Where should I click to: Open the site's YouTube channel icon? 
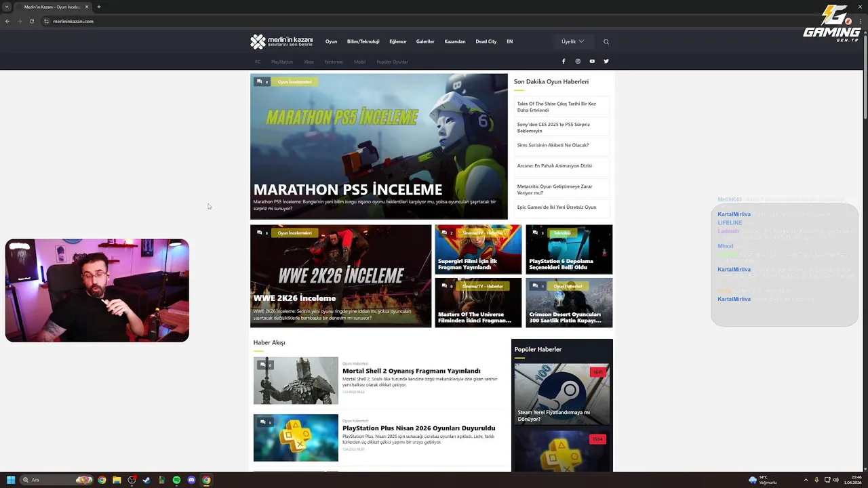coord(592,61)
